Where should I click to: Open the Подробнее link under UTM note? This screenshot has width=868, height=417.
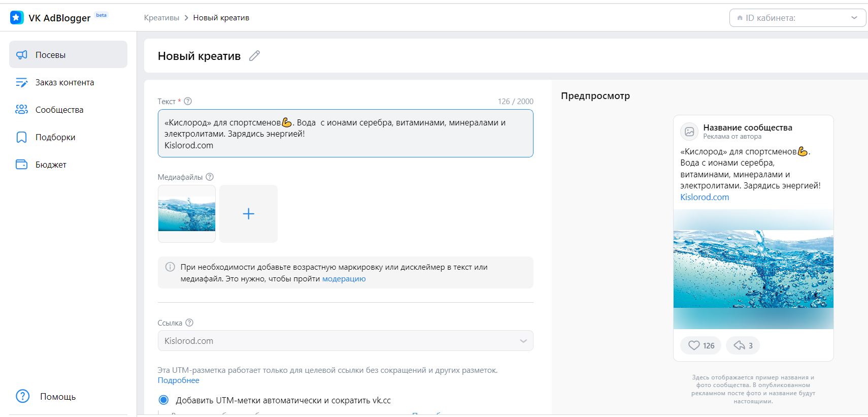[x=178, y=380]
